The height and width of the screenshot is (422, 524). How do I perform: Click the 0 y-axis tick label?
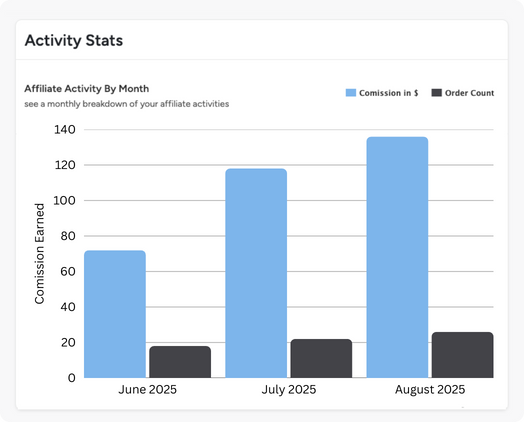[72, 378]
